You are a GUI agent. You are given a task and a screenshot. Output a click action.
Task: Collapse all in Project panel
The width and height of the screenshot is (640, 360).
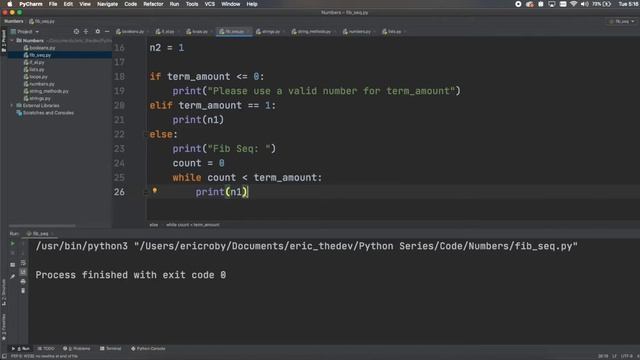pos(86,31)
